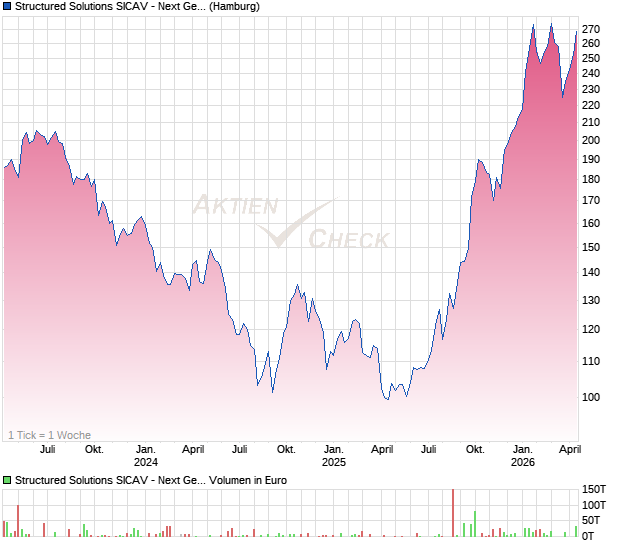Click the 0T volume axis label
Screen dimensions: 620x546
588,536
